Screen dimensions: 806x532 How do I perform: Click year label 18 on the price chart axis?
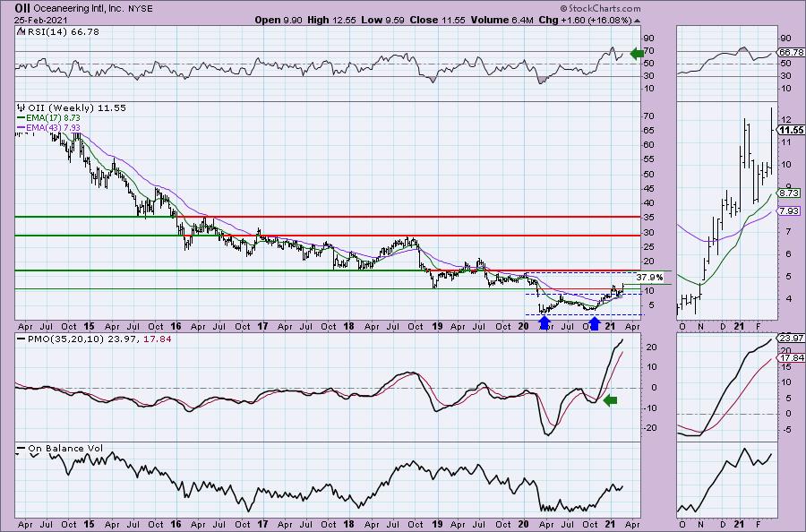coord(348,326)
